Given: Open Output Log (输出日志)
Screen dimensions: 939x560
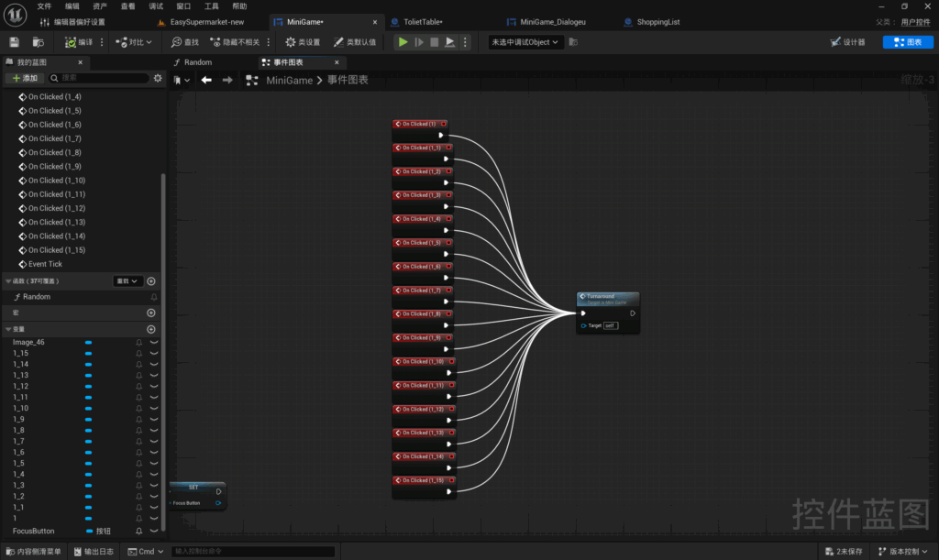Looking at the screenshot, I should tap(94, 552).
